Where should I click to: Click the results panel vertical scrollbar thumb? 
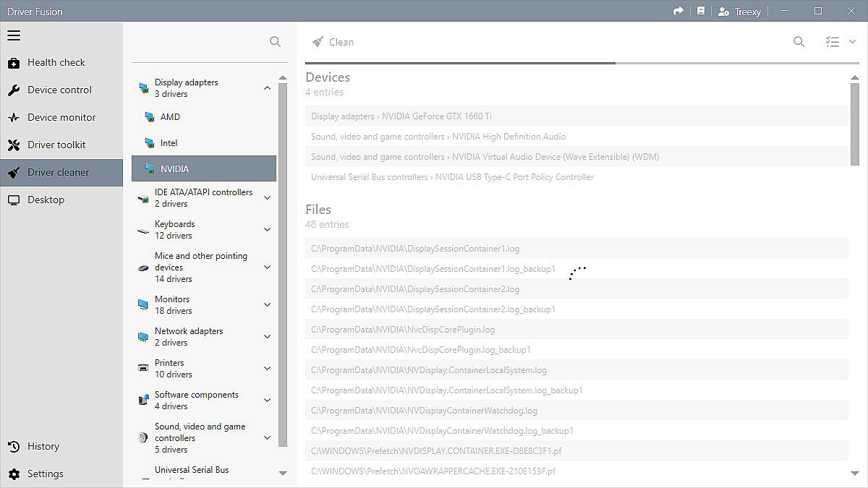point(855,124)
